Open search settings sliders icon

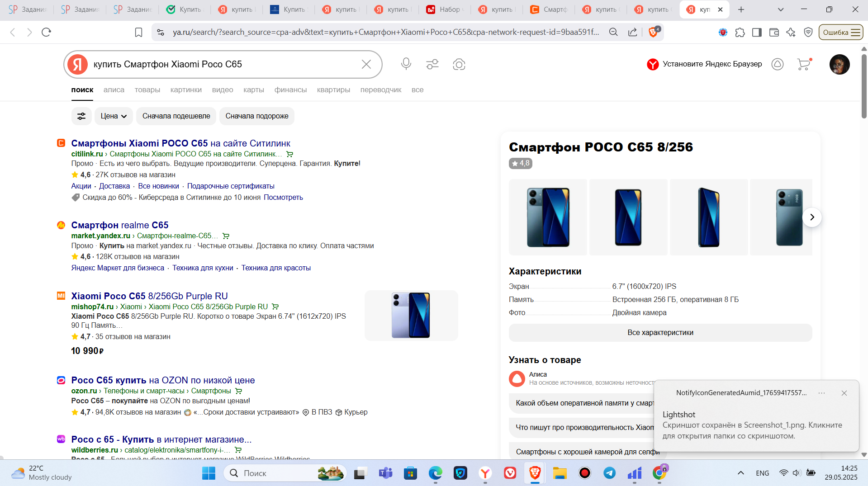click(x=432, y=64)
